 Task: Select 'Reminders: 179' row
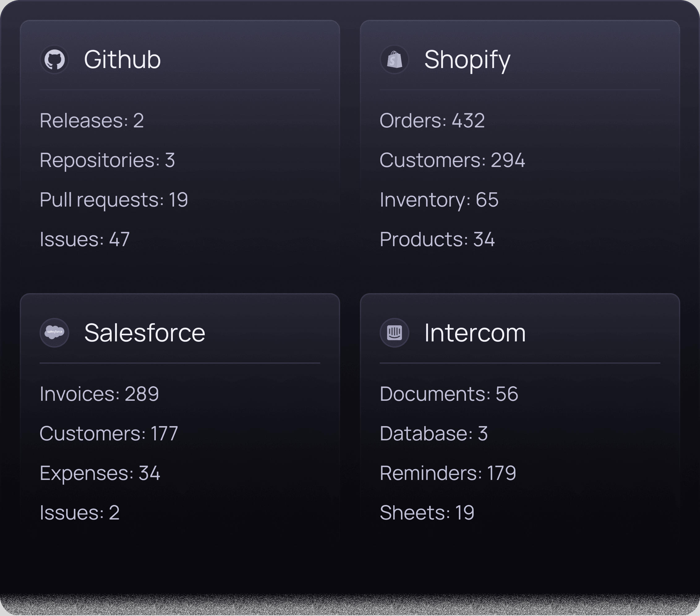[448, 473]
